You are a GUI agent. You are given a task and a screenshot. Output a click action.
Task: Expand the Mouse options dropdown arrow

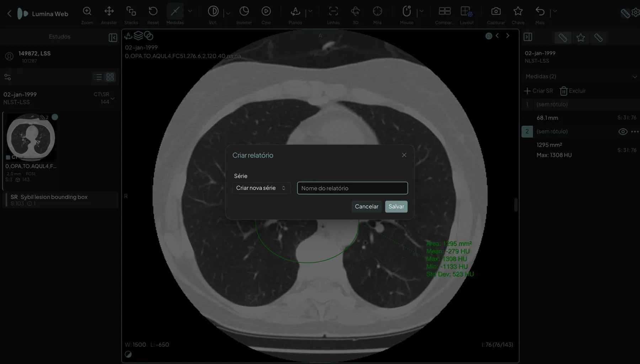pos(421,11)
